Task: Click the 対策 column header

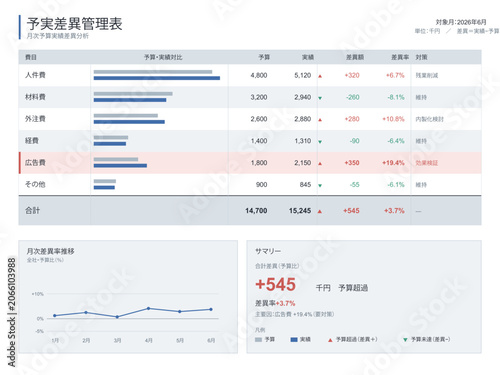Action: pyautogui.click(x=421, y=57)
